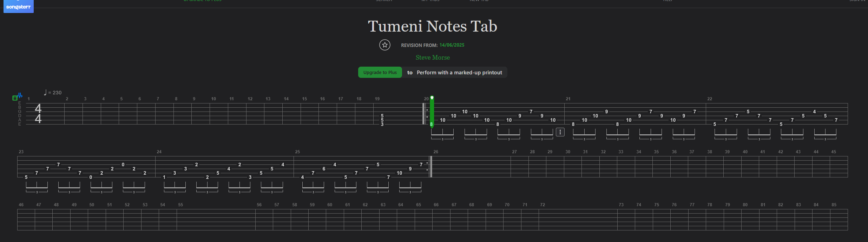Image resolution: width=868 pixels, height=242 pixels.
Task: Click measure number 21
Action: click(x=568, y=99)
